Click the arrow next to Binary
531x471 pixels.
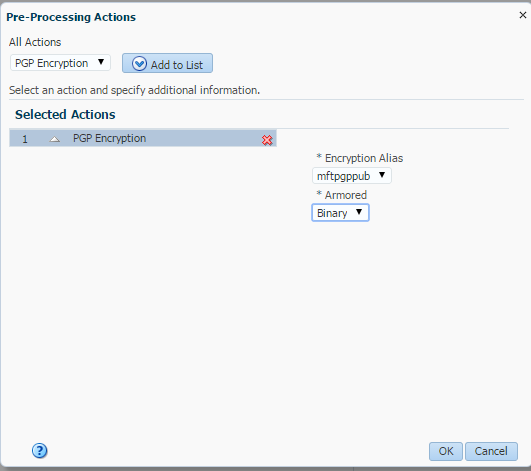point(359,212)
